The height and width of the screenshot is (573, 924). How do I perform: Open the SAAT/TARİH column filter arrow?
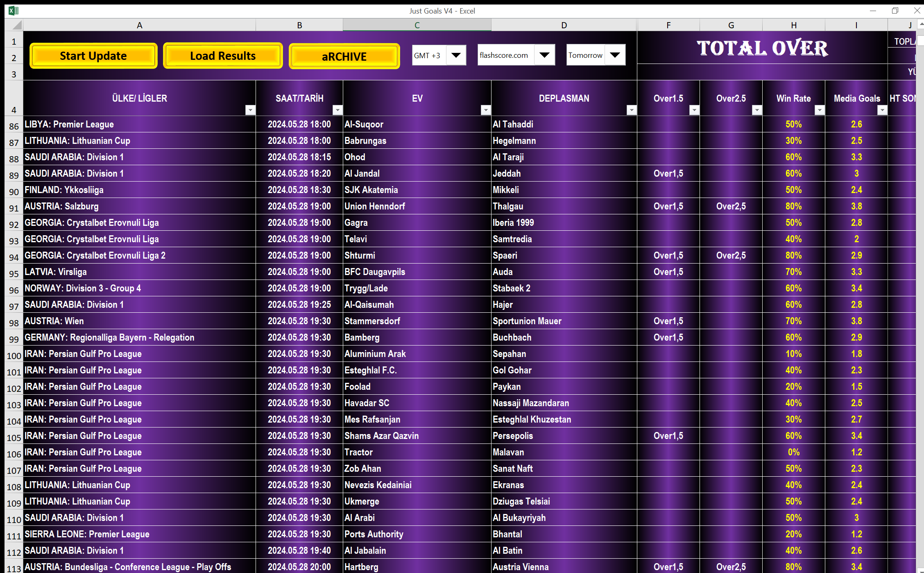coord(337,110)
